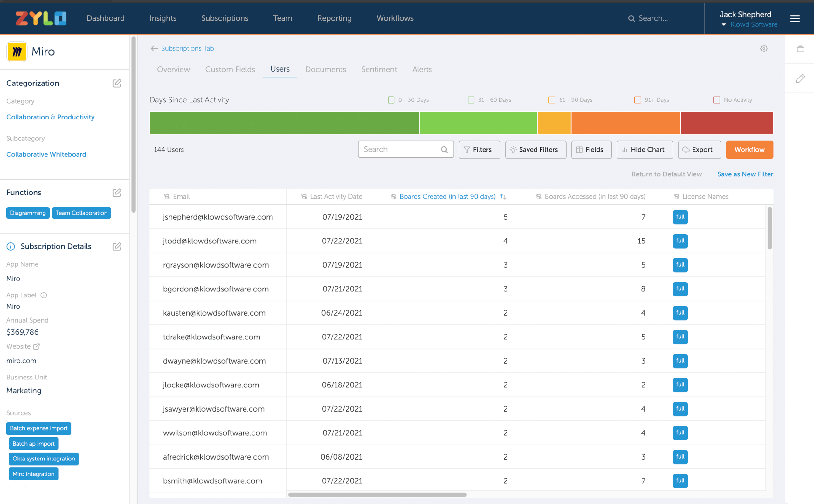Click full license tag in jshepherd row
Screen dimensions: 814x504
[679, 217]
